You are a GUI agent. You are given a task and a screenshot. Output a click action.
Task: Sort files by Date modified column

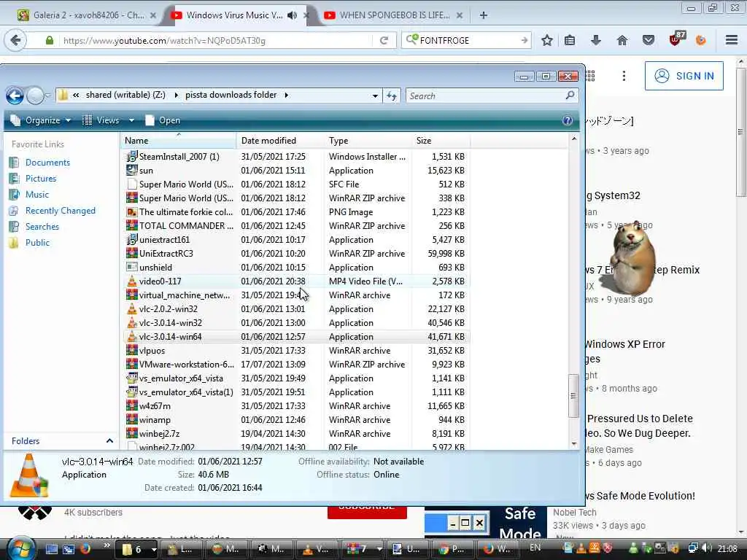point(280,141)
